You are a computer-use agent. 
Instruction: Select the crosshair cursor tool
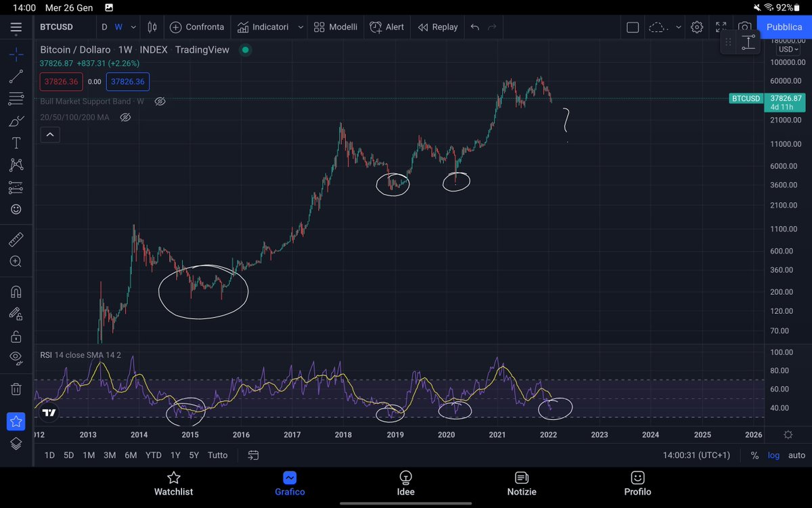16,54
